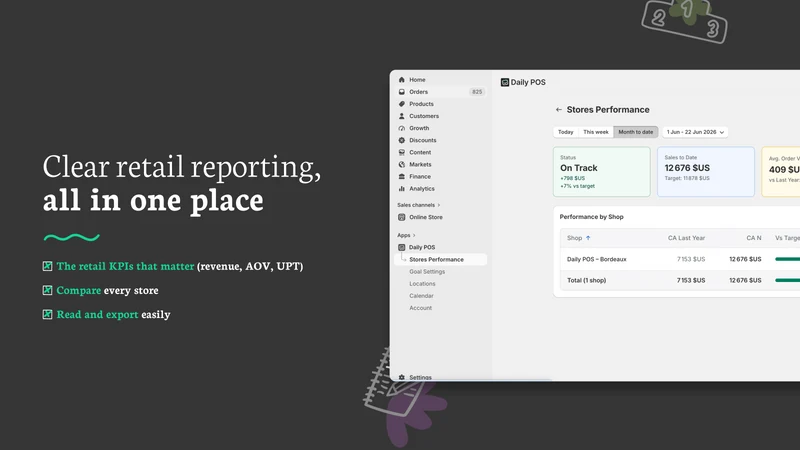This screenshot has height=450, width=800.
Task: Click the CA N column header
Action: point(754,238)
